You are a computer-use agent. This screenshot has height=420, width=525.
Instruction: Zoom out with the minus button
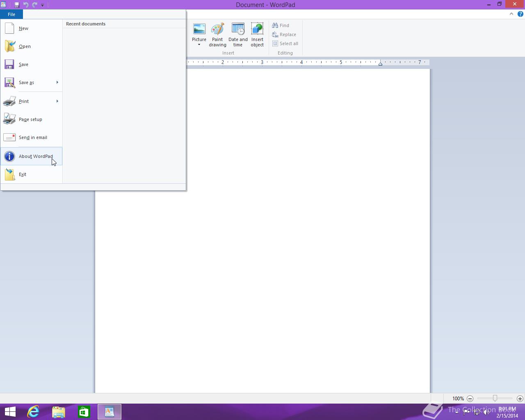point(470,398)
